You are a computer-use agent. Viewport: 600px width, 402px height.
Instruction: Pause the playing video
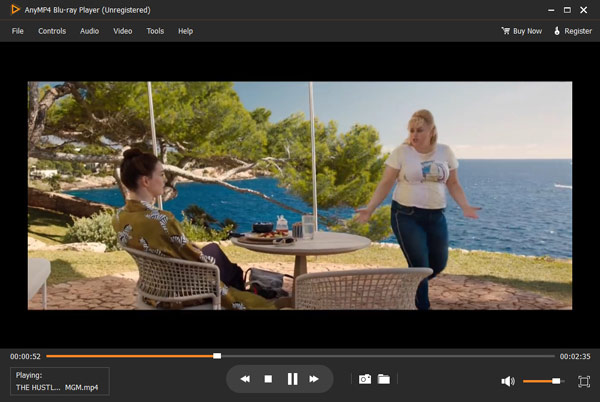pos(292,379)
